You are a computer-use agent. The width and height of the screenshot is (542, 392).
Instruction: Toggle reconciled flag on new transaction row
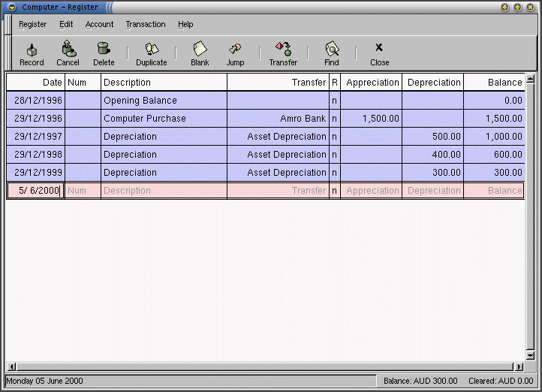click(334, 191)
